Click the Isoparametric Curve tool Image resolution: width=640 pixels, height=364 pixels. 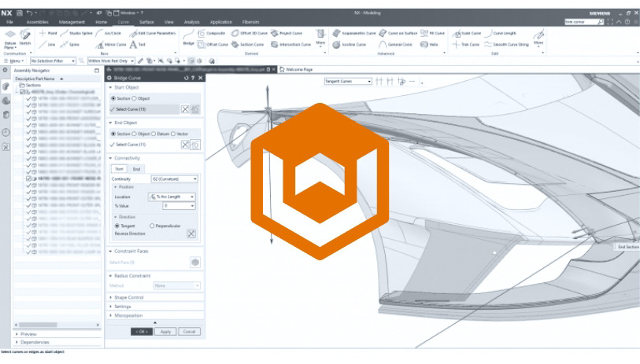[354, 33]
